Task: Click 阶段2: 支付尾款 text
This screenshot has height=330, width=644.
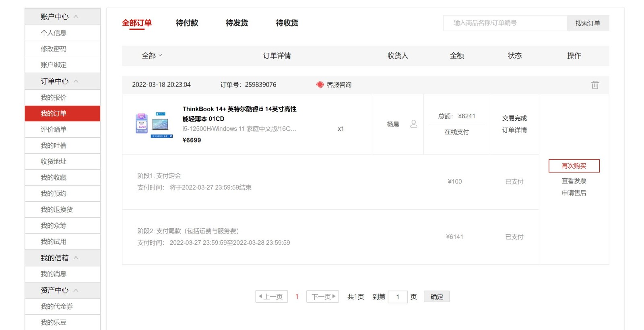Action: point(159,231)
